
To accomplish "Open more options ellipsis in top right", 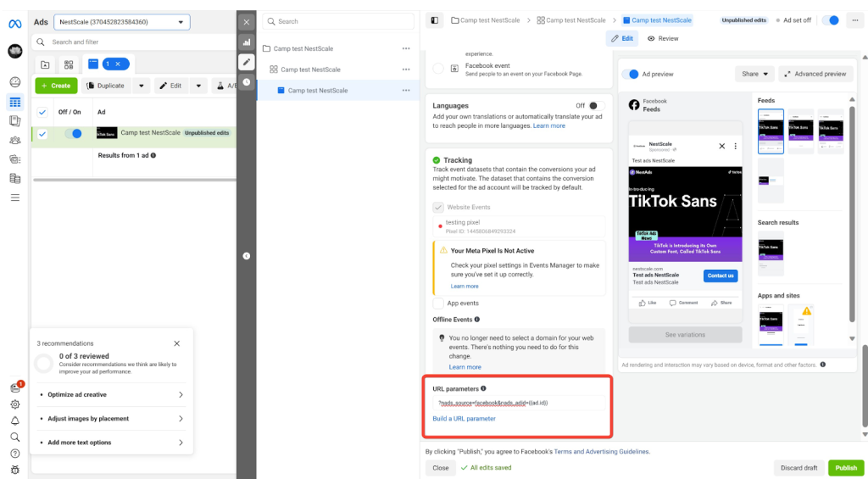I will pos(855,20).
